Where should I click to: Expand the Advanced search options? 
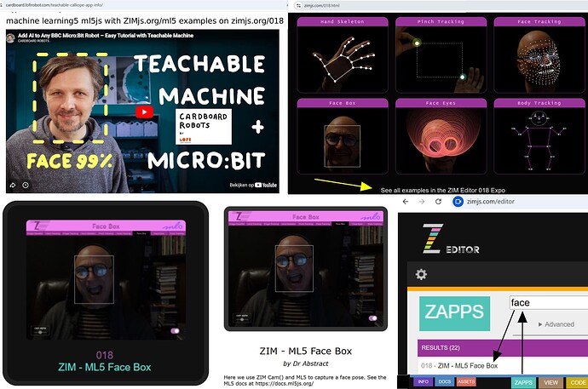[x=556, y=324]
